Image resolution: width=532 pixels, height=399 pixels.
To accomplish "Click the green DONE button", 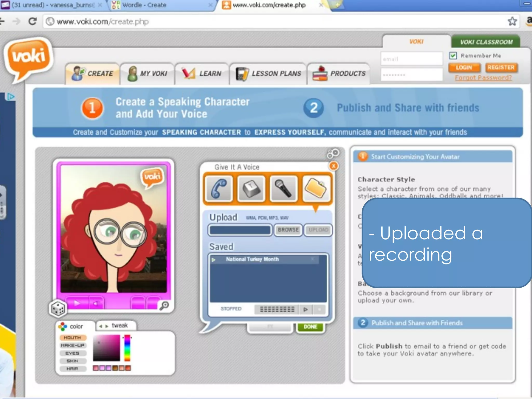I will click(x=310, y=327).
